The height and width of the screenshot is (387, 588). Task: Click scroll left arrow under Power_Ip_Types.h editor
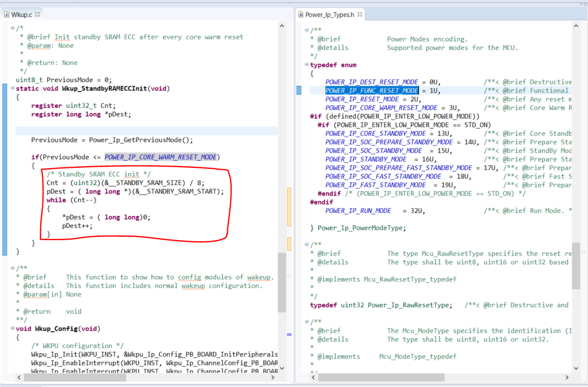click(x=314, y=378)
